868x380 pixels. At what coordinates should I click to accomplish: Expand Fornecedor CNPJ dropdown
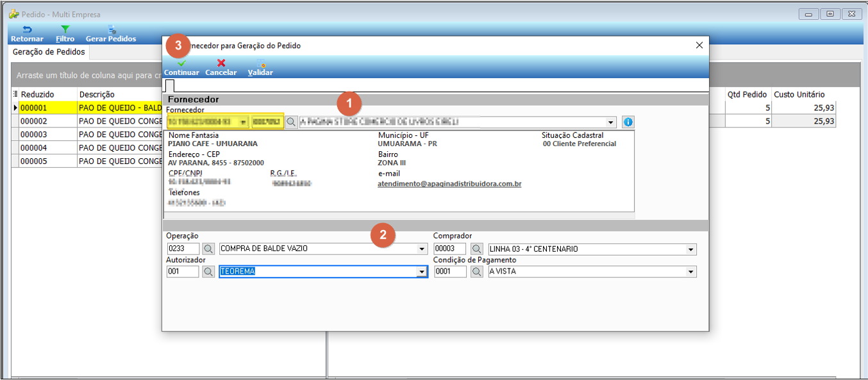(x=244, y=122)
